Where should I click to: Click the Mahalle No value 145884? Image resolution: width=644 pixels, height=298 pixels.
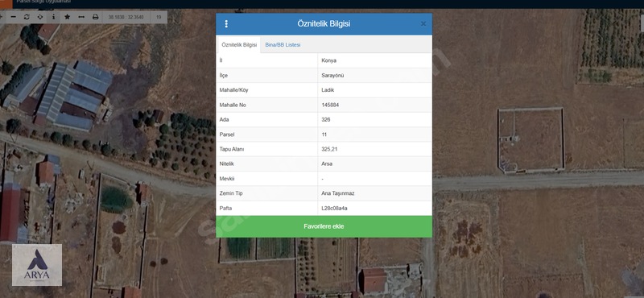click(330, 106)
